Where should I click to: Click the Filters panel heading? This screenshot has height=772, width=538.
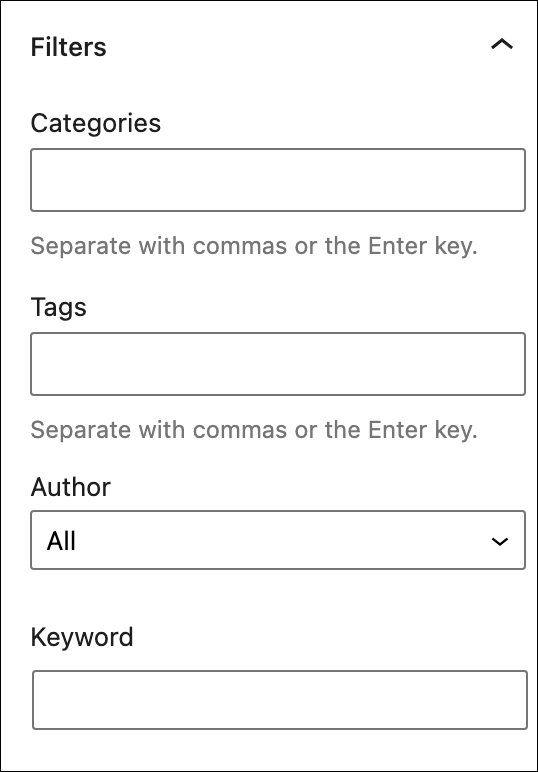pos(269,47)
